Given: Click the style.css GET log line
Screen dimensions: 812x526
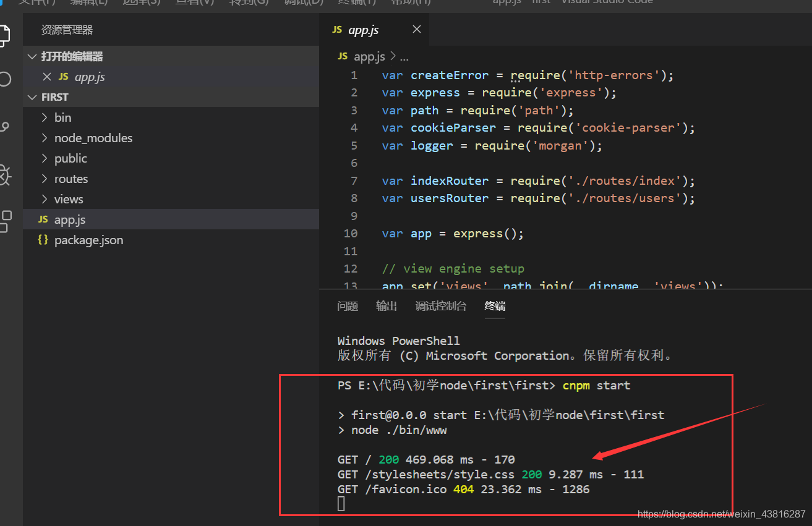Looking at the screenshot, I should coord(490,475).
